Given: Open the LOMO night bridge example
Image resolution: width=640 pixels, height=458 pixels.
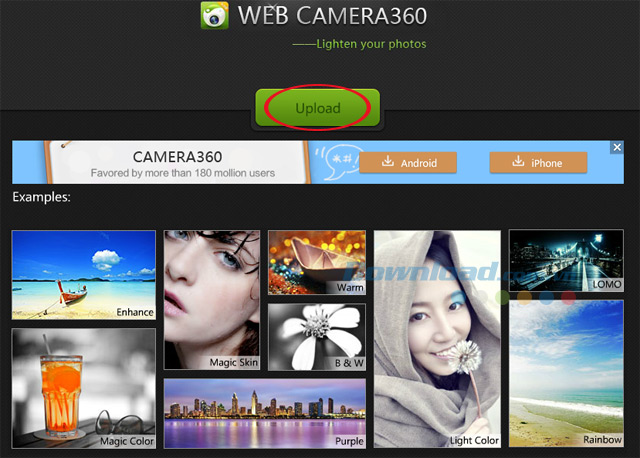Looking at the screenshot, I should pos(566,260).
